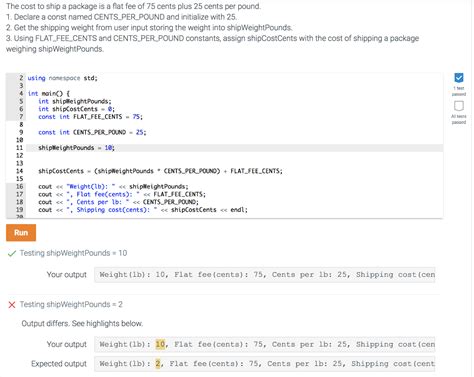Click the 'Your output' box for weight 10
Viewport: 474px width, 377px height.
[x=265, y=275]
